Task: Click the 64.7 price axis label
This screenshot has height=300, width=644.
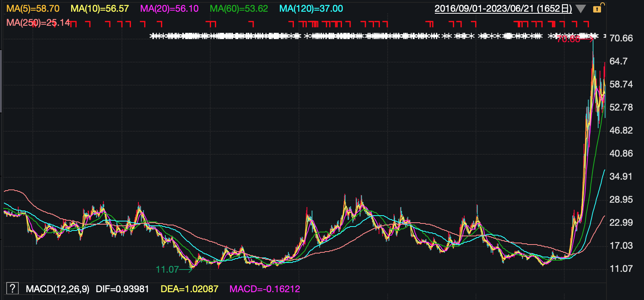Action: click(618, 61)
